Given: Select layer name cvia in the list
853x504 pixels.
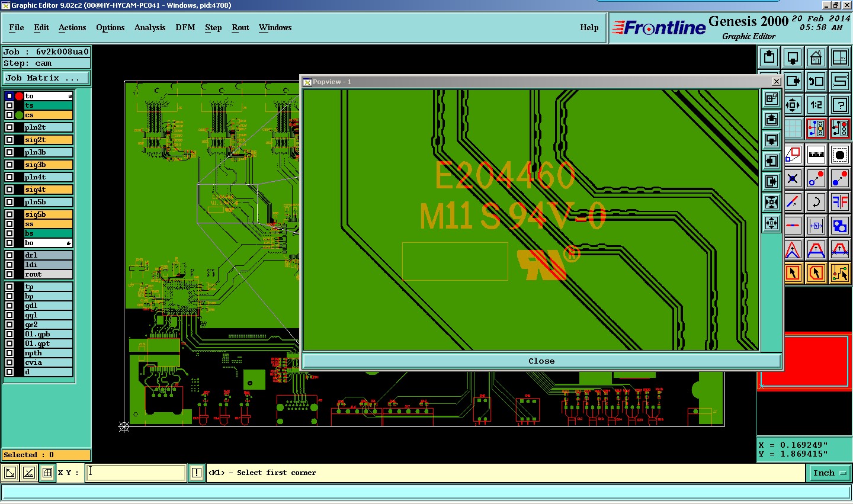Looking at the screenshot, I should (48, 362).
